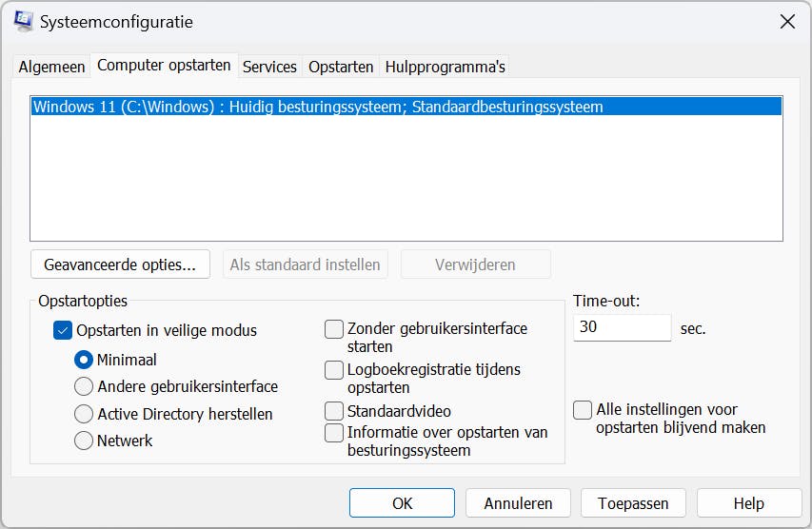Screen dimensions: 812x529
Task: Tick Logboekregistratie tijdens opstarten checkbox
Action: coord(334,369)
